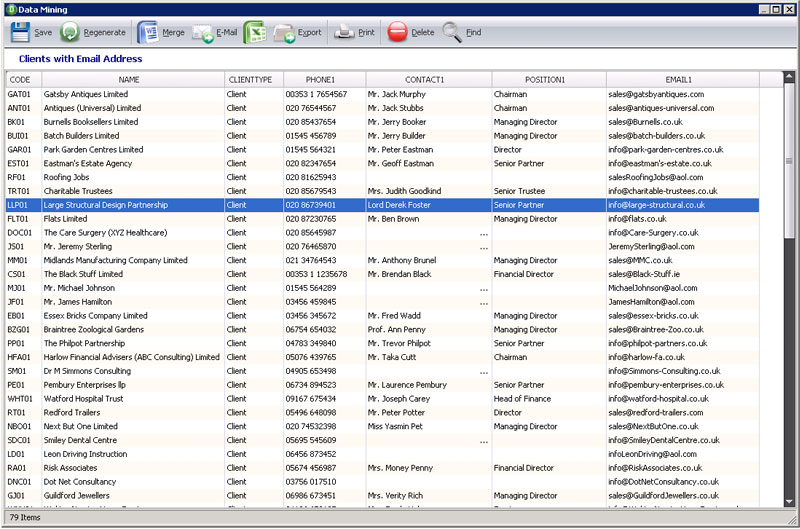Select Braintree Zoological Gardens name
This screenshot has width=800, height=529.
click(x=94, y=330)
